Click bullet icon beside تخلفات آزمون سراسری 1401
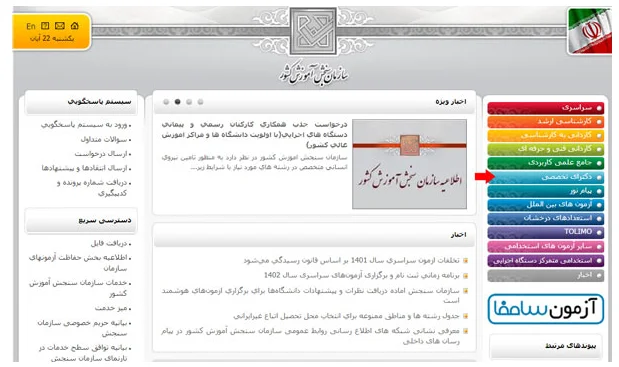This screenshot has height=367, width=619. pos(465,260)
